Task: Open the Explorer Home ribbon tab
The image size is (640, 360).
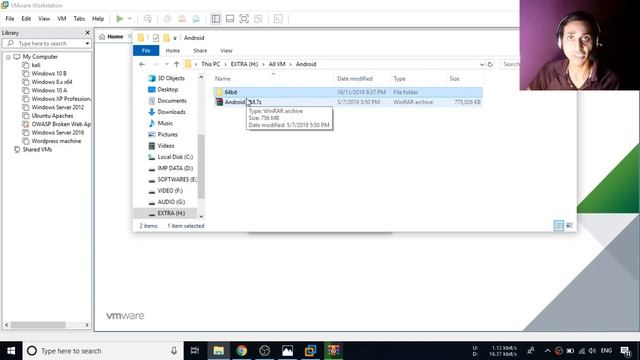Action: click(x=173, y=51)
